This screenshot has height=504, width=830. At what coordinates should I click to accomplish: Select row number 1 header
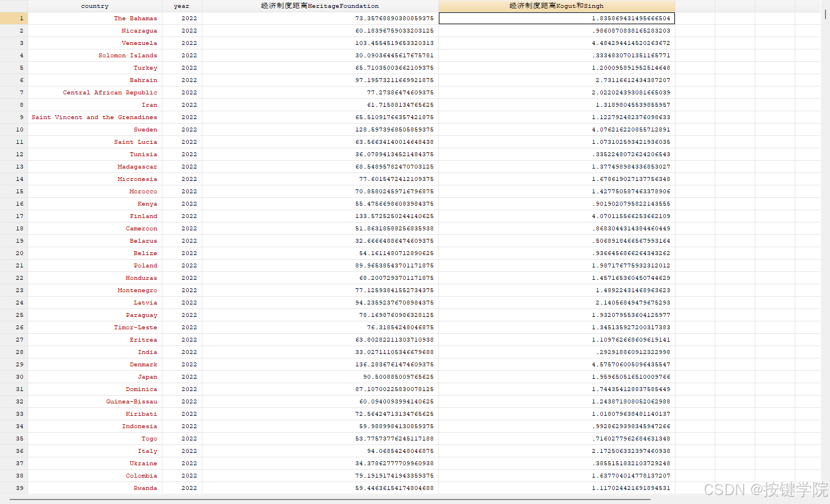[14, 19]
